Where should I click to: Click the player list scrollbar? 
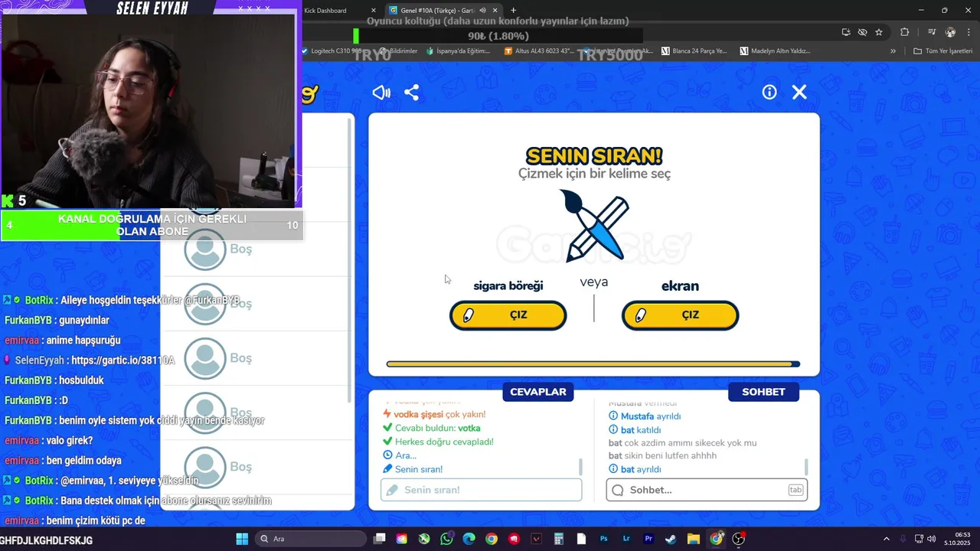[x=350, y=260]
